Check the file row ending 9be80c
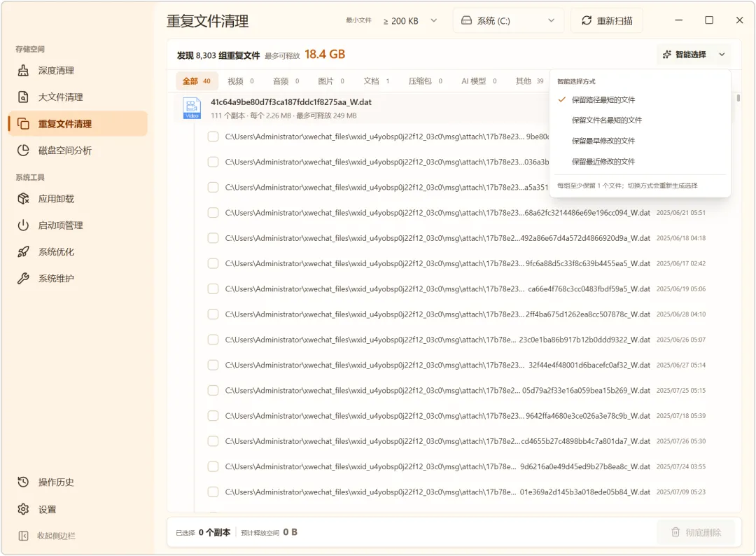The image size is (756, 556). point(213,137)
